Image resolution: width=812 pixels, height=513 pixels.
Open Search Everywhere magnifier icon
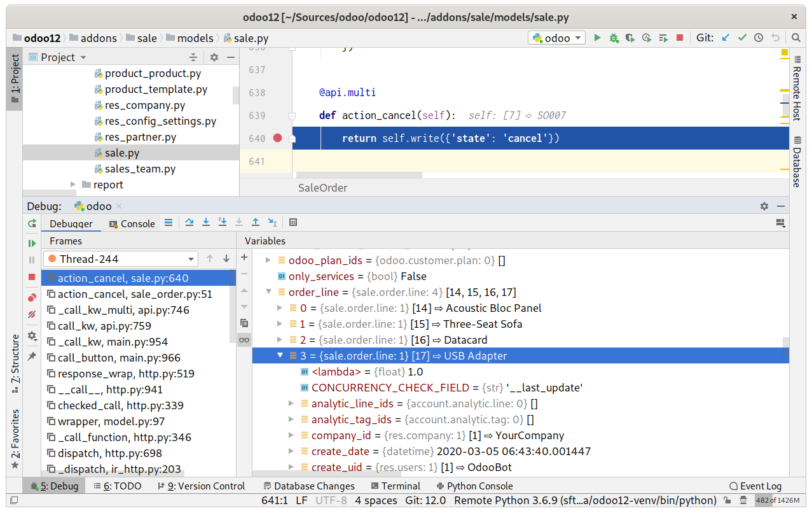[x=796, y=38]
